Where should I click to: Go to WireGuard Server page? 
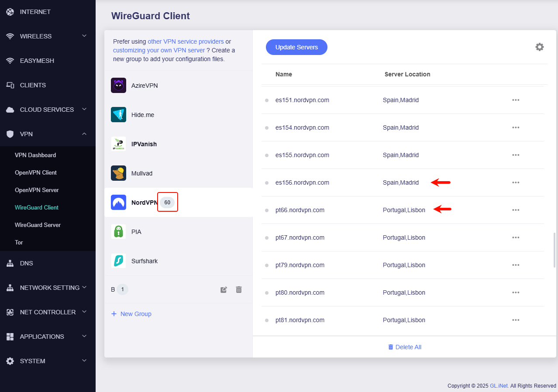pyautogui.click(x=38, y=225)
